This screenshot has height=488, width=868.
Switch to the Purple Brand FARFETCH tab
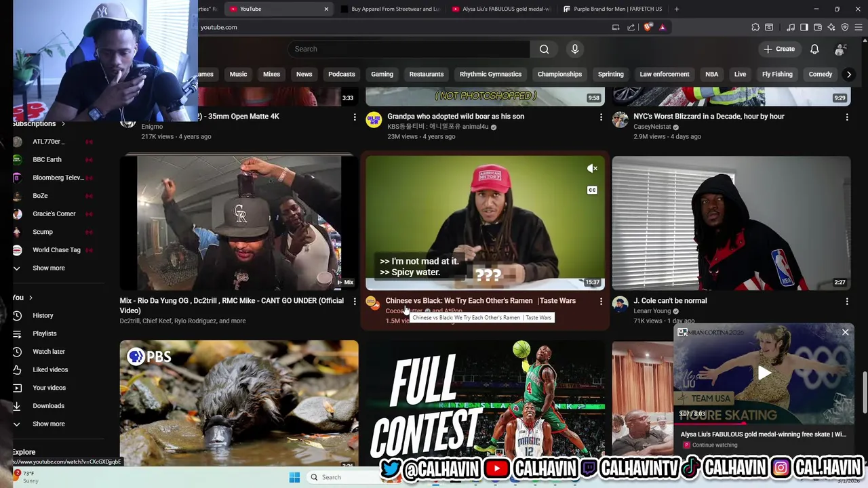tap(612, 9)
